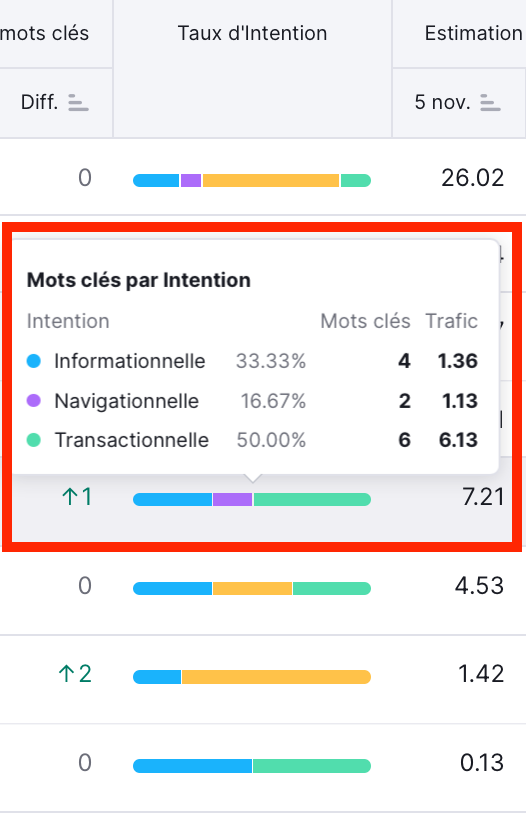This screenshot has width=526, height=814.
Task: Select the green Transactionnelle legend dot
Action: coord(34,440)
